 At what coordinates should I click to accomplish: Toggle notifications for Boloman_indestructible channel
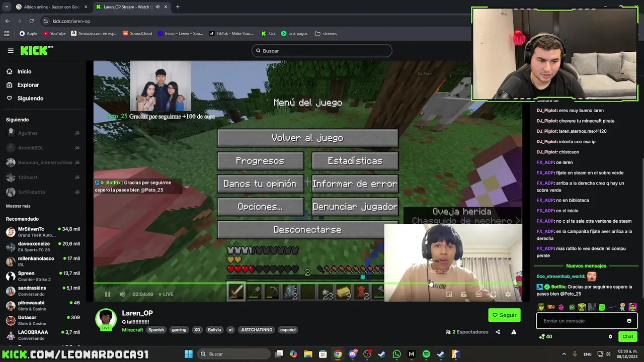(x=77, y=162)
